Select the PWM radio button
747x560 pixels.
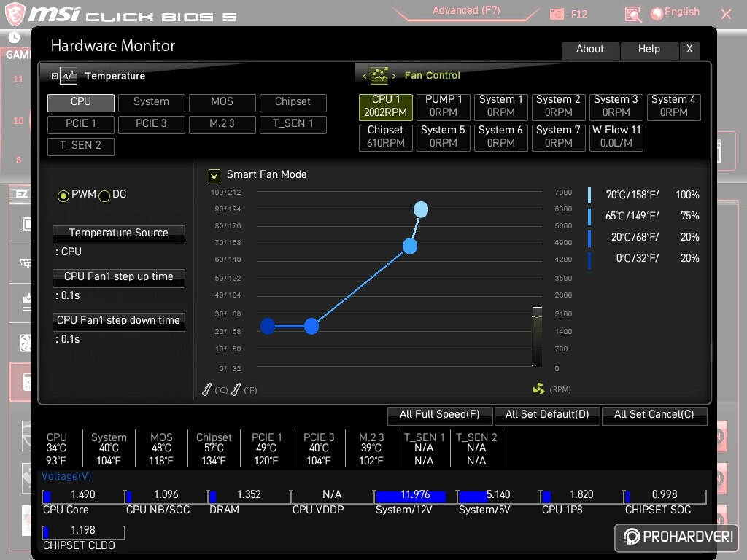63,195
